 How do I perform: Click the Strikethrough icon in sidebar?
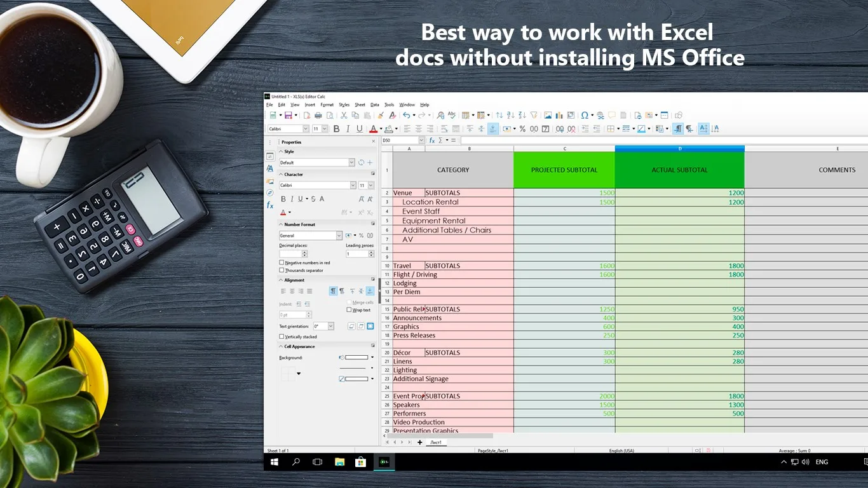click(313, 199)
